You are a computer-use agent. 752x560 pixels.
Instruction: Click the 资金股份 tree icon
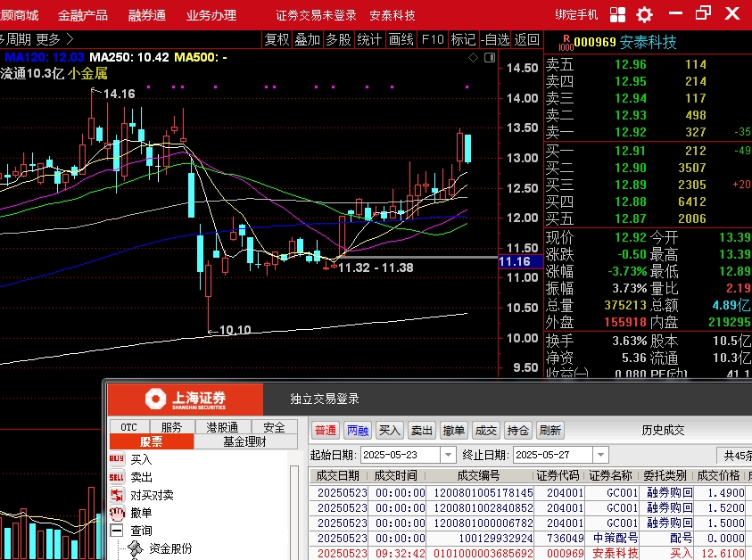136,548
